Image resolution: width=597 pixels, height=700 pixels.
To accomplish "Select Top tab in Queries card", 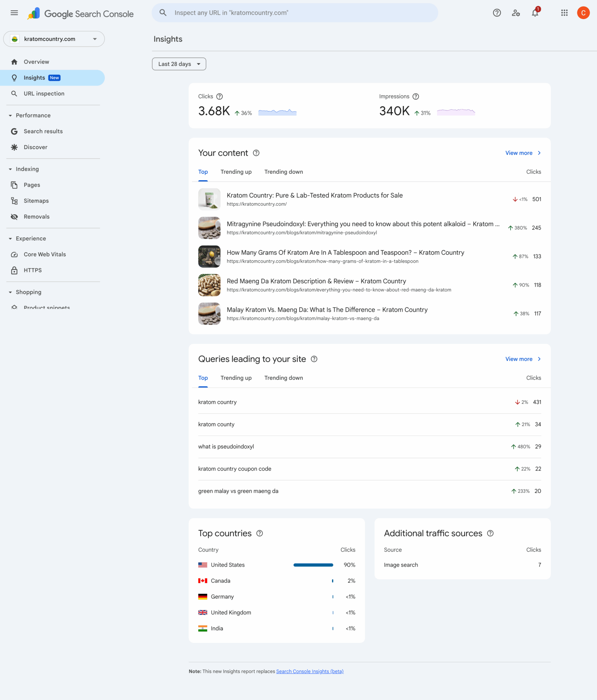I will tap(203, 378).
